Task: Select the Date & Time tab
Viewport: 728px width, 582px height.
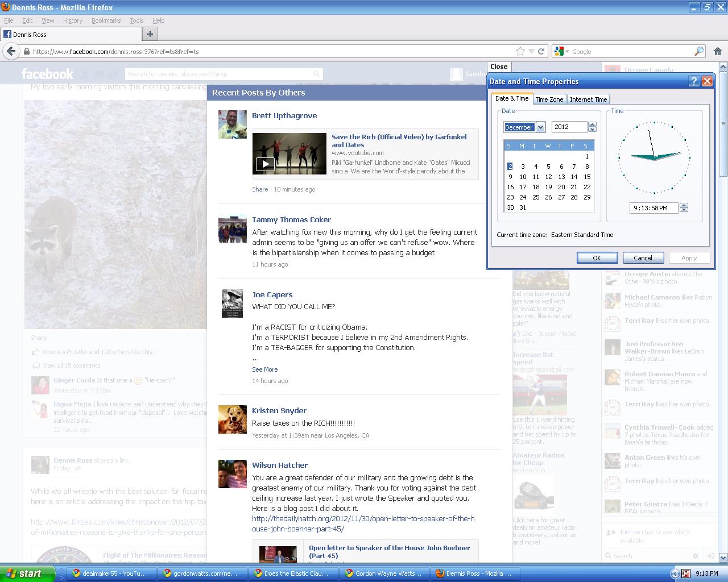Action: coord(512,98)
